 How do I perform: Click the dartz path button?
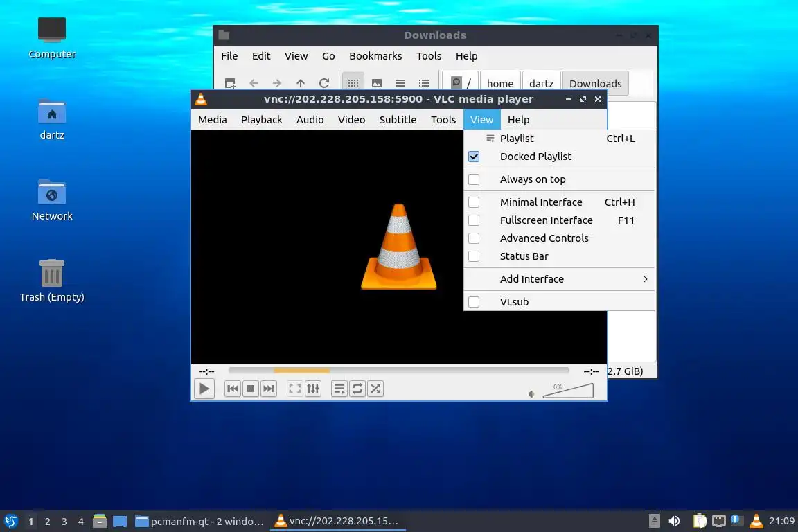(541, 84)
